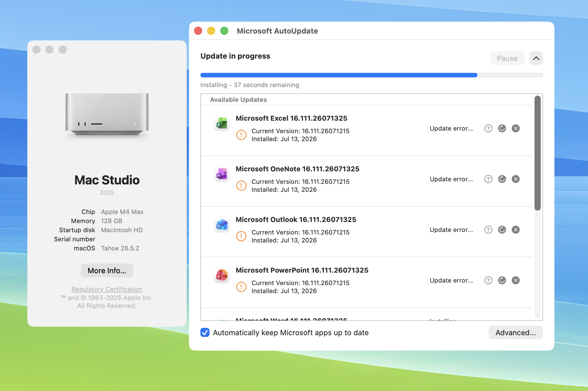The height and width of the screenshot is (391, 588).
Task: Click the Outlook 'Installed: Jul 13, 2026' line
Action: click(284, 240)
